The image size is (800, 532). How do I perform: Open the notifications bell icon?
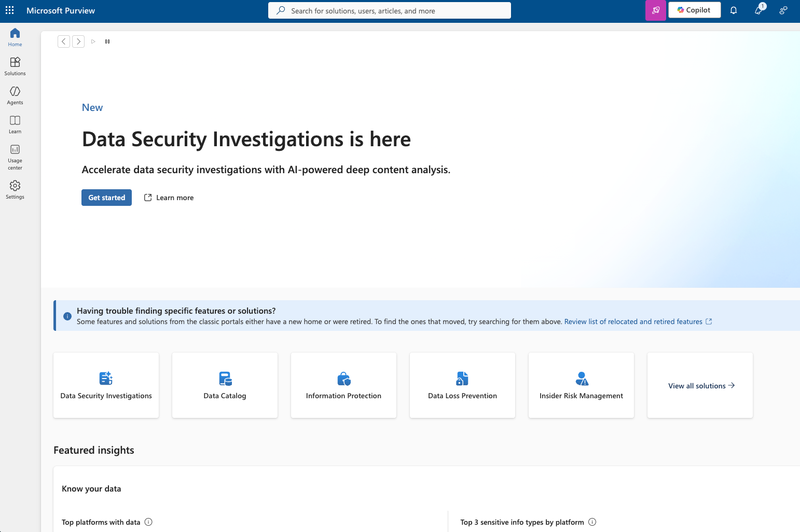(x=734, y=10)
